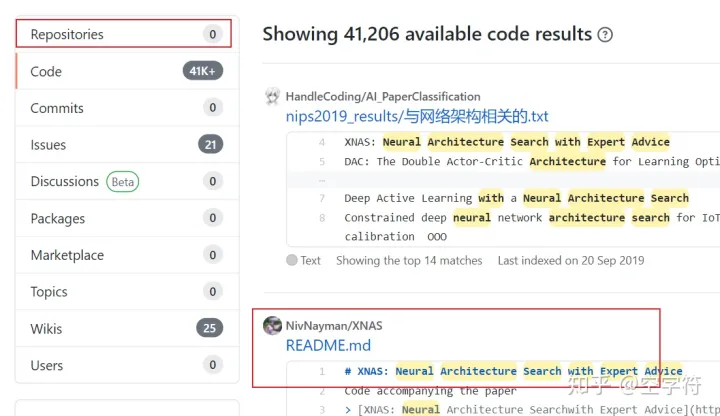Click 'Code accompanying the paper' line

[430, 391]
